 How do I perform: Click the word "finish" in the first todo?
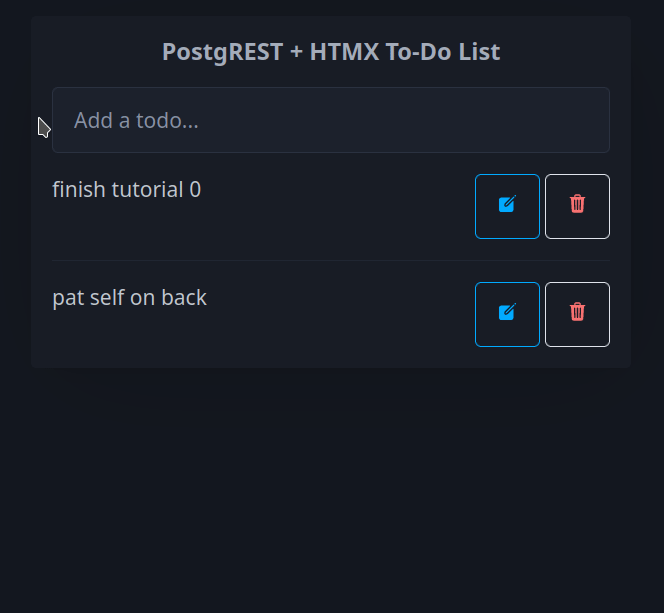pyautogui.click(x=78, y=189)
